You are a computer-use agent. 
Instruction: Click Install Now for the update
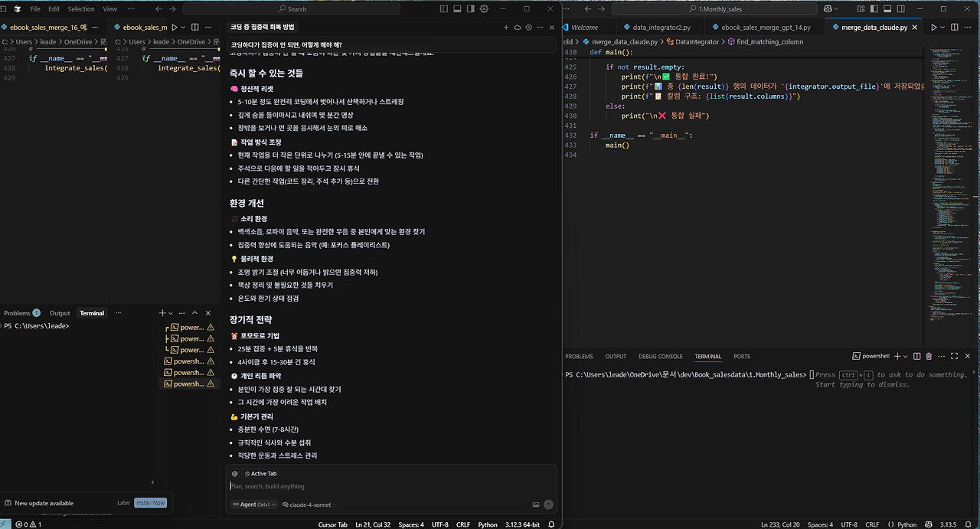point(150,503)
